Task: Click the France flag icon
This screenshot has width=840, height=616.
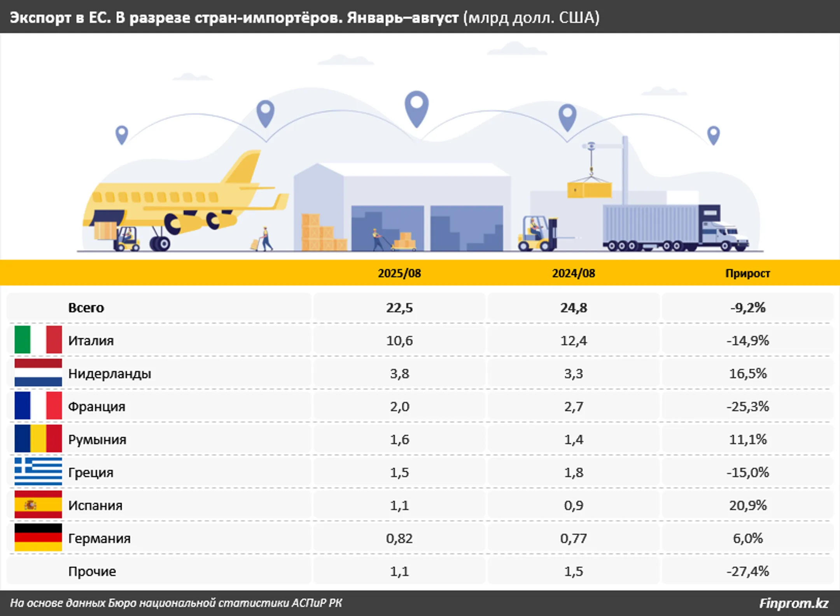Action: click(x=38, y=406)
